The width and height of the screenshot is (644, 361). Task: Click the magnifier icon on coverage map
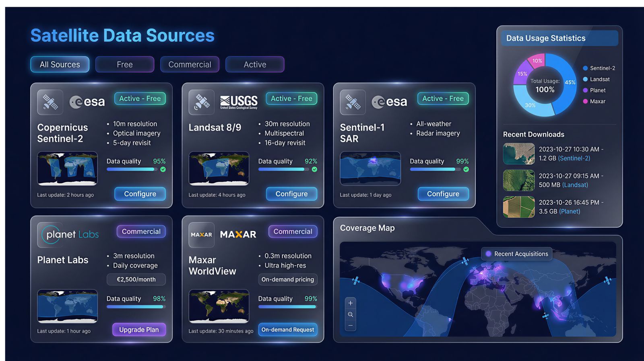351,314
